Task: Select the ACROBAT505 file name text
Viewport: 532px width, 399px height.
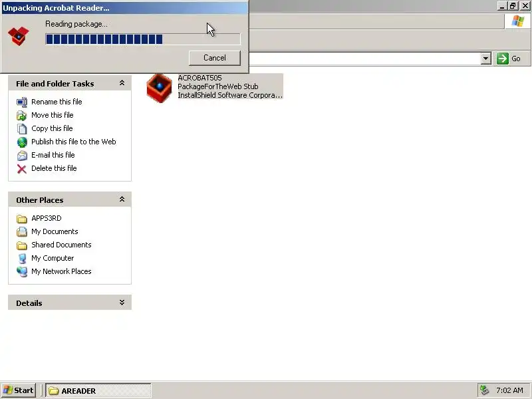Action: [x=199, y=78]
